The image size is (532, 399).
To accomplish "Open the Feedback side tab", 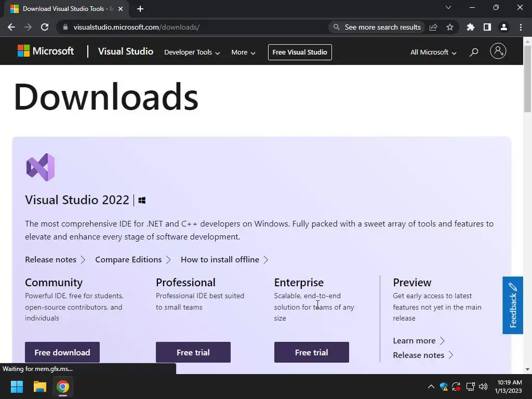I will (513, 305).
